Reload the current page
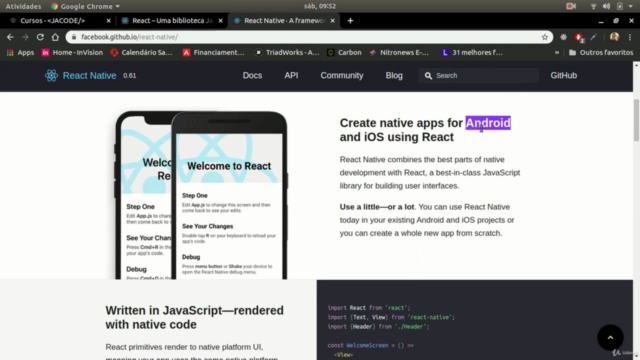The image size is (640, 360). click(40, 37)
